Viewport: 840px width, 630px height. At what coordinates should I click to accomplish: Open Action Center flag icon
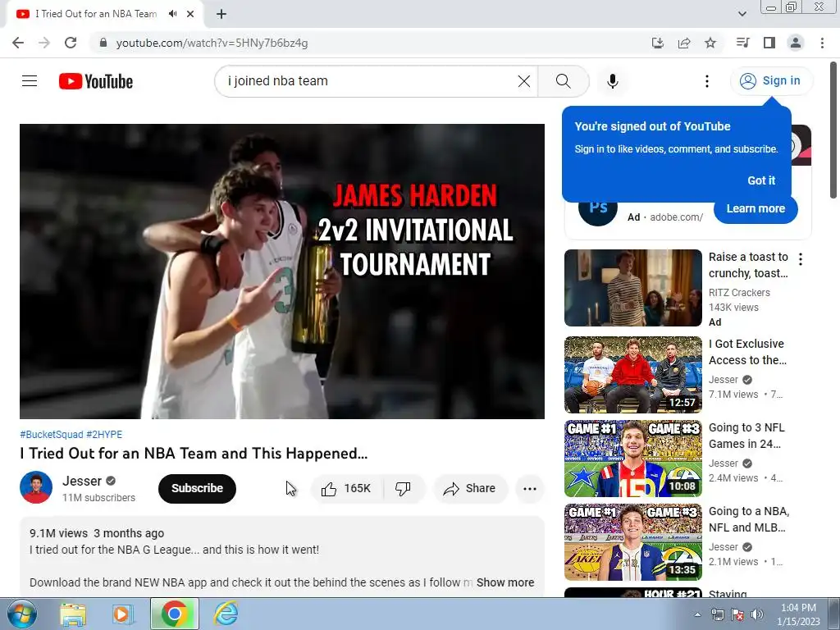pyautogui.click(x=737, y=614)
